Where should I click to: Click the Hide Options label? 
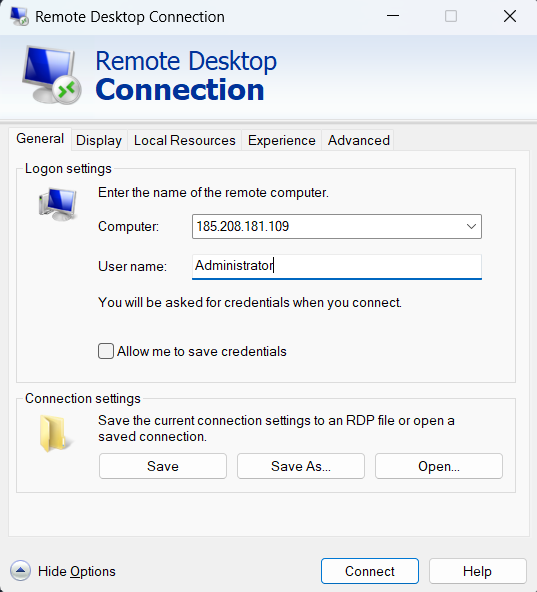[77, 571]
